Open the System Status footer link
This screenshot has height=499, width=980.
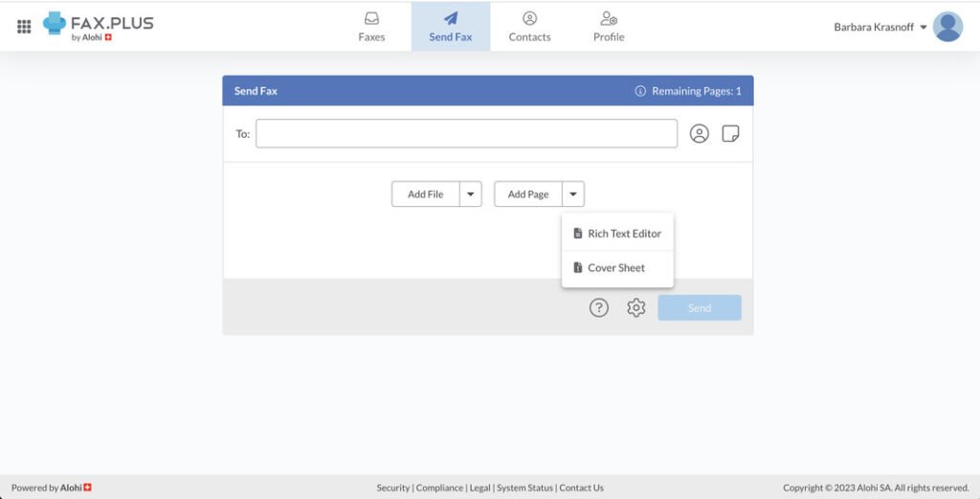click(524, 488)
